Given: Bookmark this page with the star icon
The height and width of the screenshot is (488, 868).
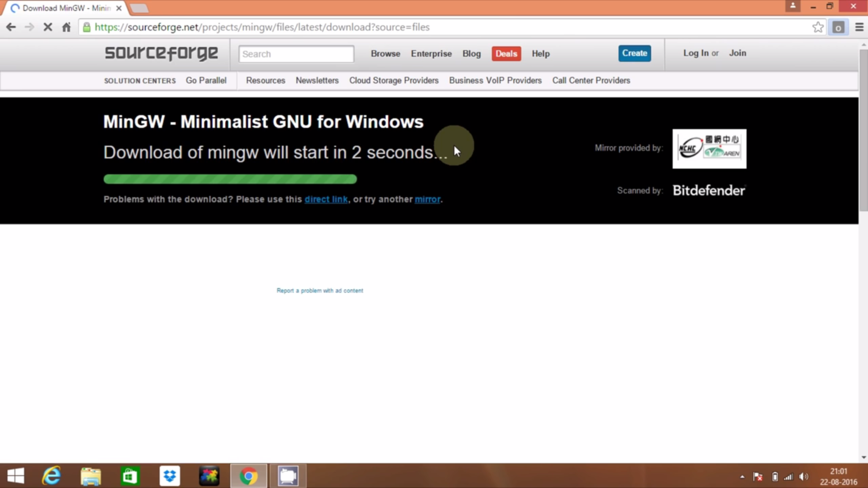Looking at the screenshot, I should 818,27.
